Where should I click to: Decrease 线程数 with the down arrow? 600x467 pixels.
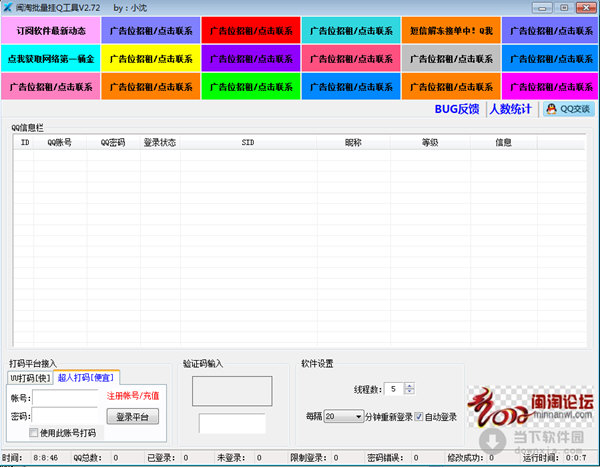(409, 392)
